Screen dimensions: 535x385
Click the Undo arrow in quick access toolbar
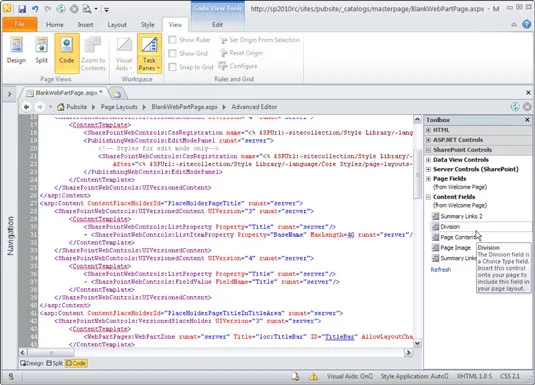click(x=35, y=9)
